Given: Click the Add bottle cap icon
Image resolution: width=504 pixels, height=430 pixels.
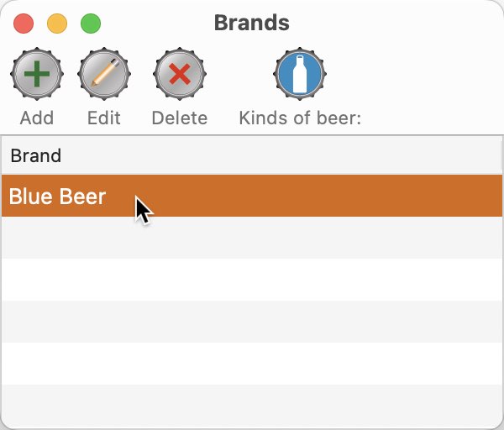Looking at the screenshot, I should click(37, 74).
